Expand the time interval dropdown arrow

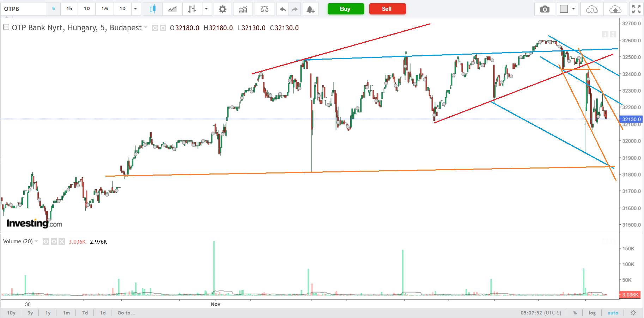point(135,9)
